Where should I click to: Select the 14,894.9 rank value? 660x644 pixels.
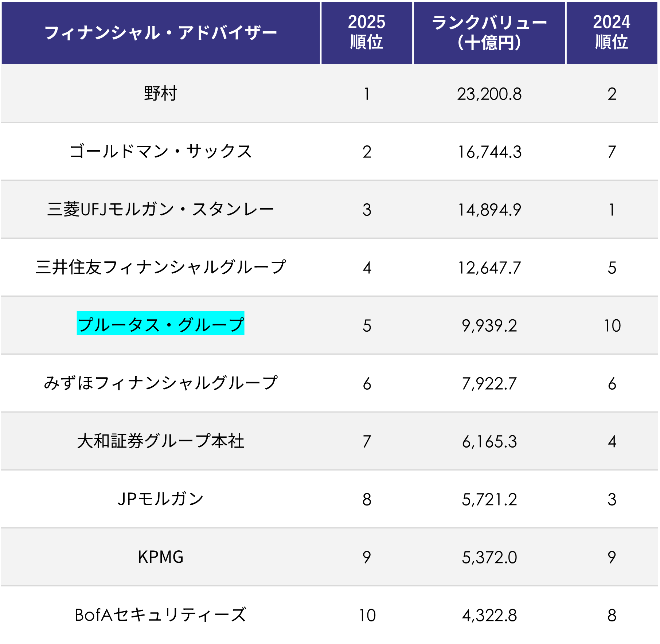click(489, 210)
